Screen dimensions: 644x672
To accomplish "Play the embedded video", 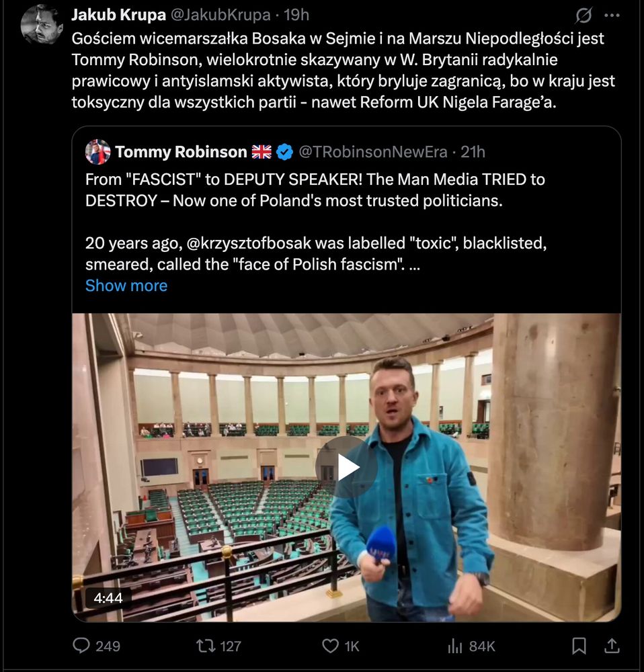I will (347, 467).
